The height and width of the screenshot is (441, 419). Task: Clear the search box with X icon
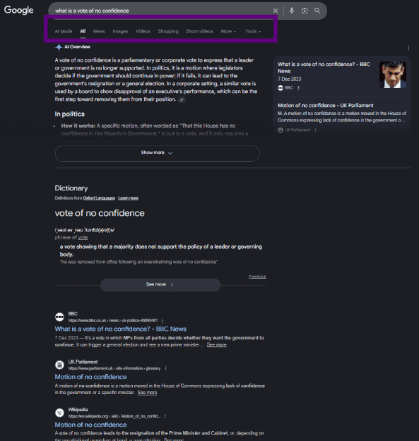click(275, 11)
